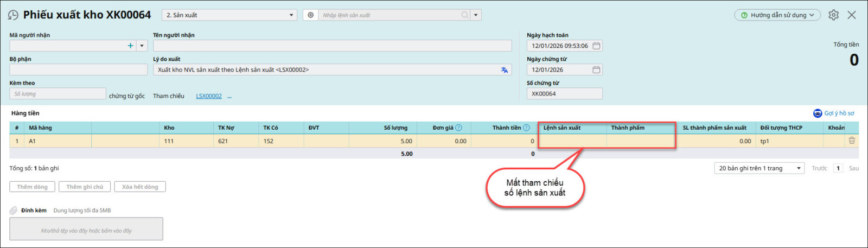Screen dimensions: 868x248
Task: Click the plus icon in Mã người nhận
Action: [x=130, y=46]
